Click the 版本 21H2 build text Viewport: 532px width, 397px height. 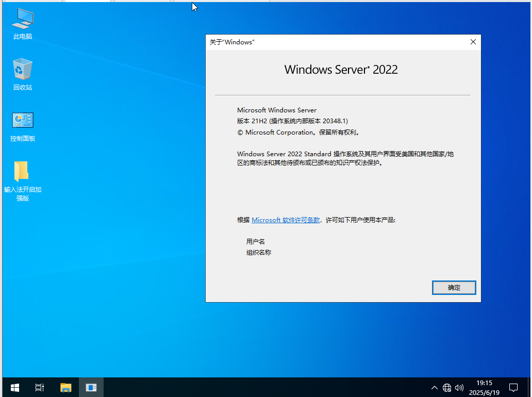[x=292, y=121]
